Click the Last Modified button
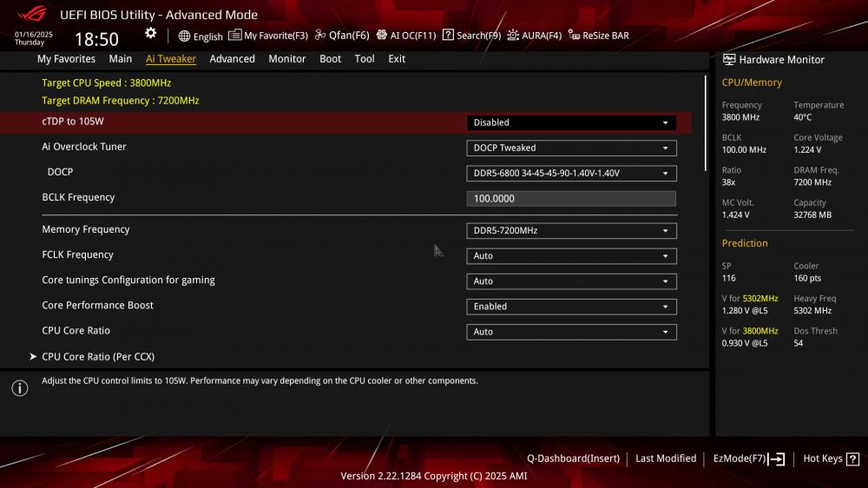 click(x=666, y=458)
